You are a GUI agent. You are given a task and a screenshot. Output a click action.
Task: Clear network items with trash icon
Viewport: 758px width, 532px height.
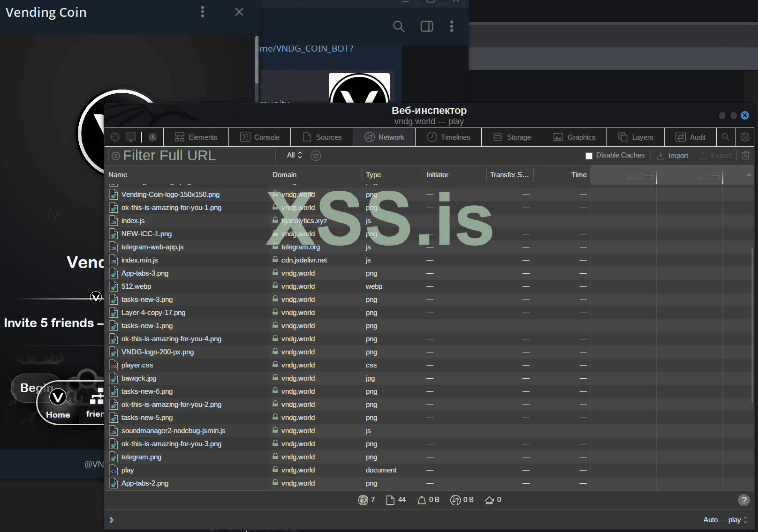coord(745,155)
